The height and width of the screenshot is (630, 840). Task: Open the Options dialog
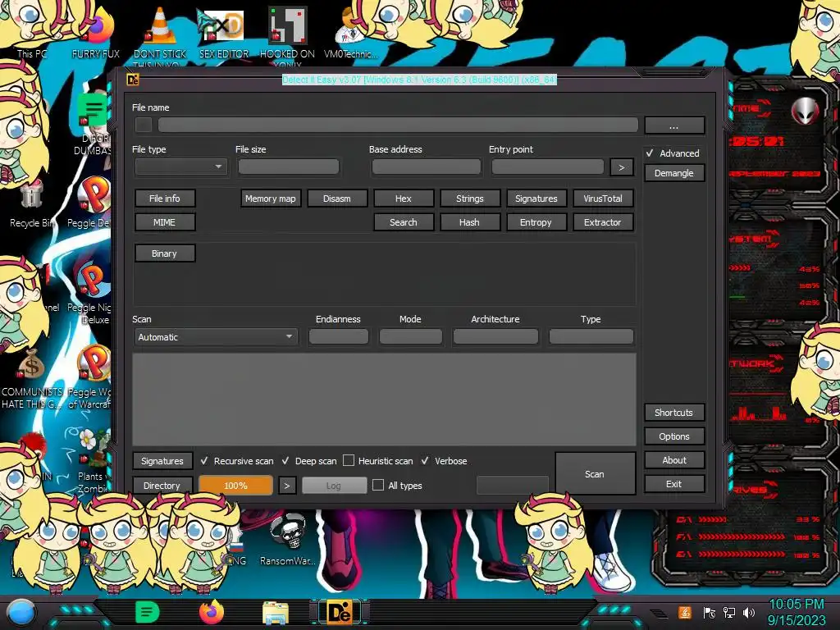pyautogui.click(x=674, y=436)
